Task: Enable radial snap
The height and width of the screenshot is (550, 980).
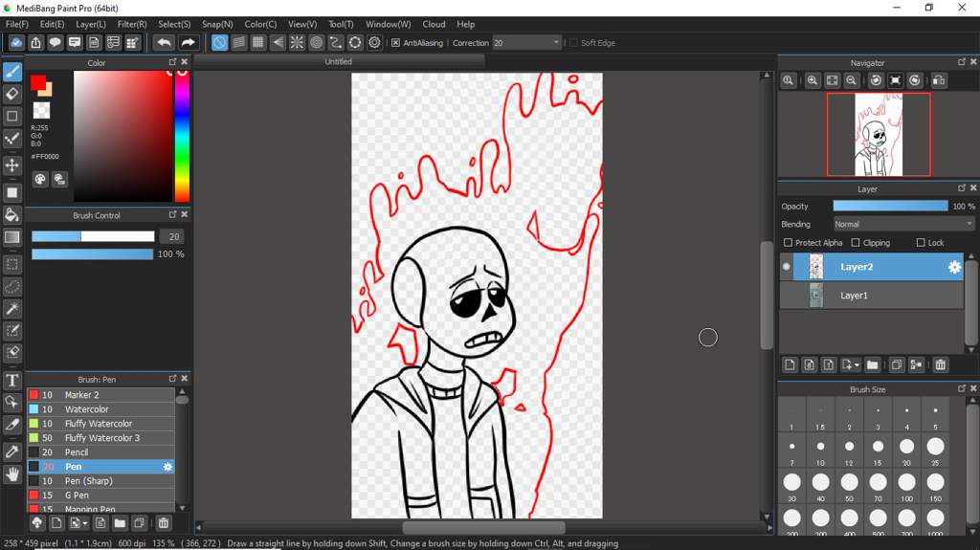Action: pos(297,42)
